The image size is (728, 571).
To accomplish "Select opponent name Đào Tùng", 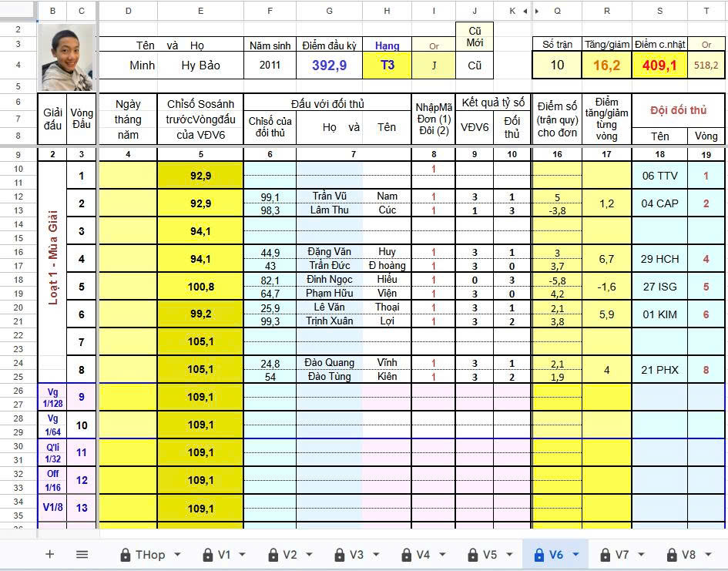I will [329, 377].
